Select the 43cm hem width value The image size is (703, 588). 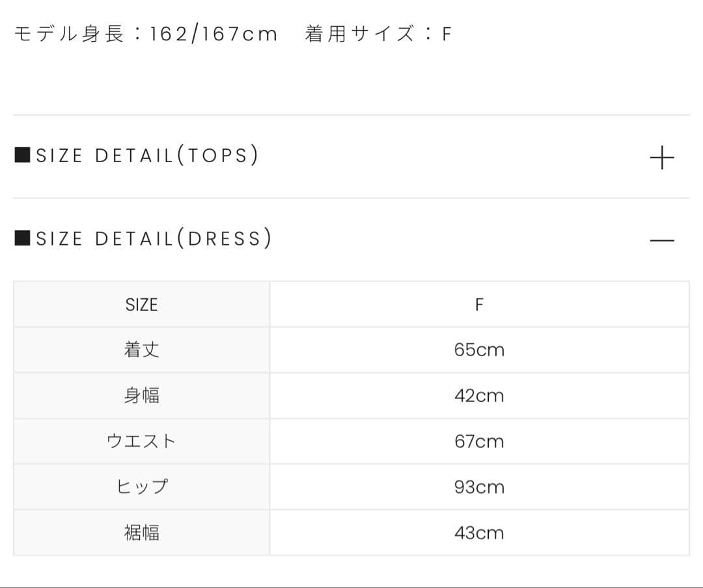[x=479, y=533]
